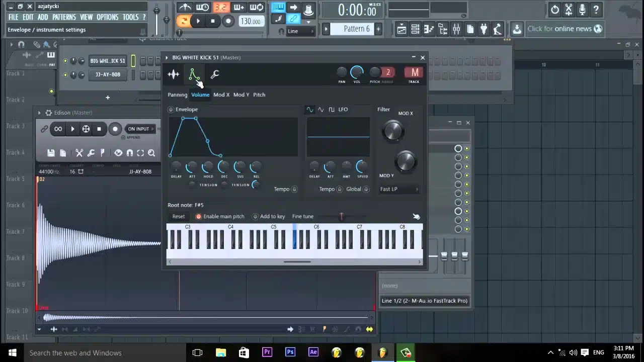Open the OPTIONS menu
Screen dimensions: 644x362
[x=107, y=17]
